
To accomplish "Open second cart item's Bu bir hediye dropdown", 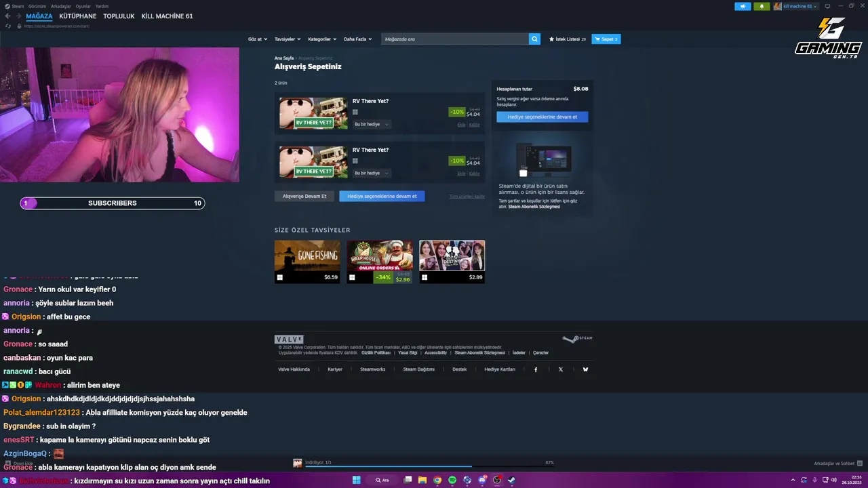I will click(x=372, y=174).
